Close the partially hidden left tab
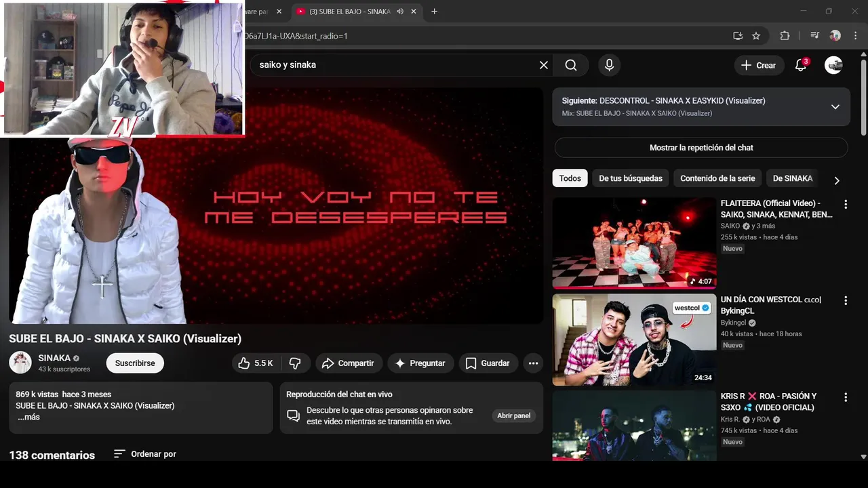Screen dimensions: 868x488 [279, 12]
